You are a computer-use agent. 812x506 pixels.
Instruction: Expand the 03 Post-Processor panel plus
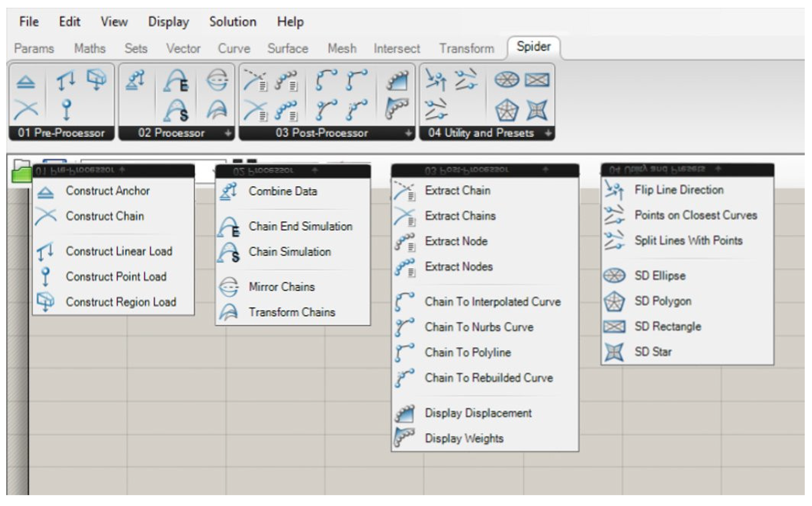(x=408, y=133)
